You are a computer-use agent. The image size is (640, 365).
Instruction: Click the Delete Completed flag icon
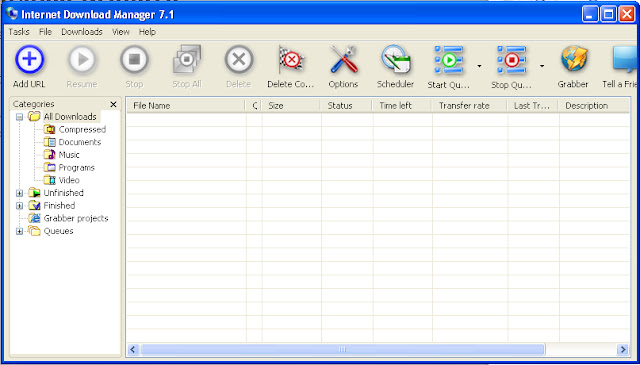[291, 60]
